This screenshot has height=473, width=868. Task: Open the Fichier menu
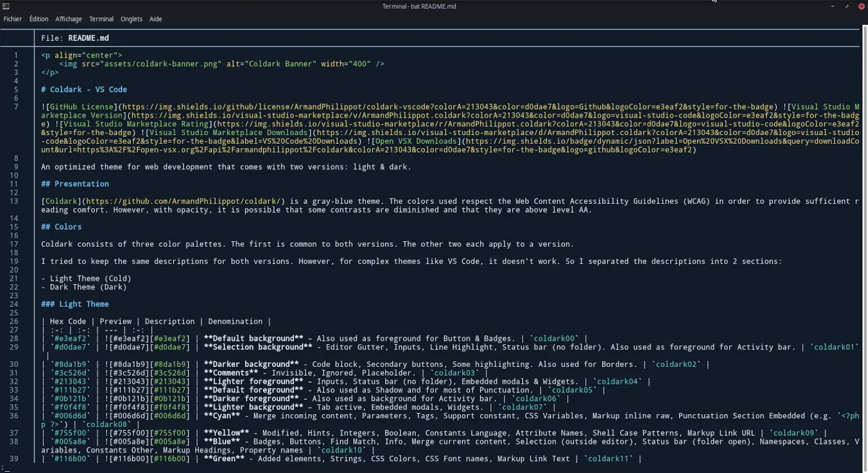12,19
